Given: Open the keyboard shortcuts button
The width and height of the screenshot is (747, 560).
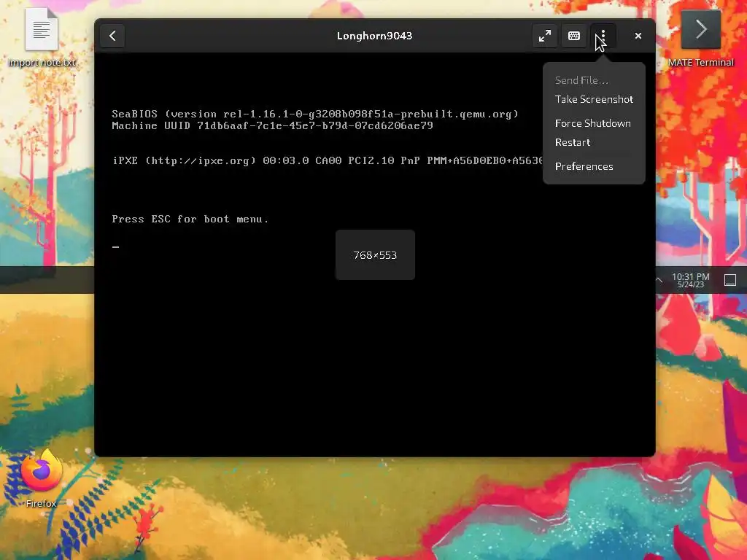Looking at the screenshot, I should click(574, 36).
